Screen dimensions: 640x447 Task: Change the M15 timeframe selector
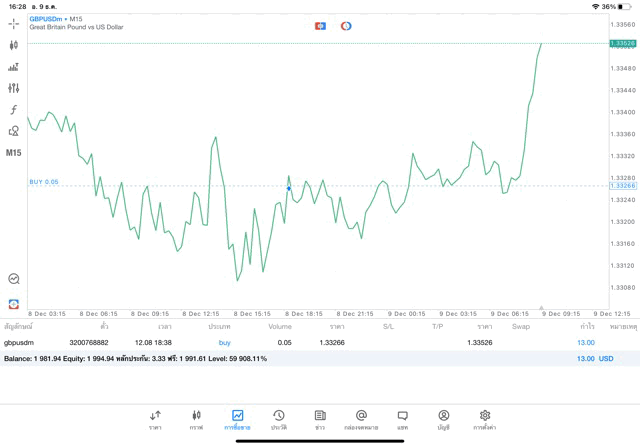click(x=14, y=153)
